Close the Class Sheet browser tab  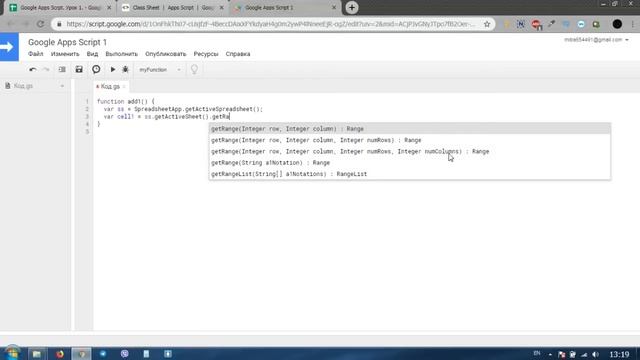coord(222,8)
